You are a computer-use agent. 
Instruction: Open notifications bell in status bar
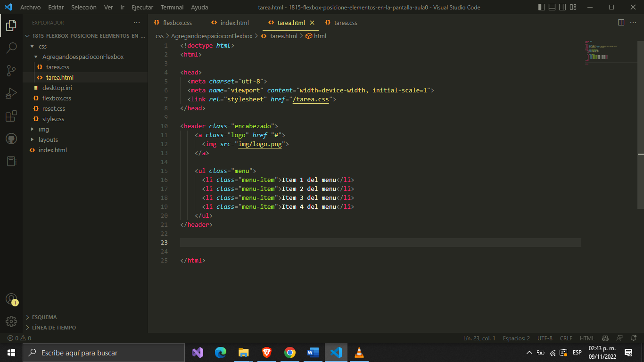click(x=633, y=338)
